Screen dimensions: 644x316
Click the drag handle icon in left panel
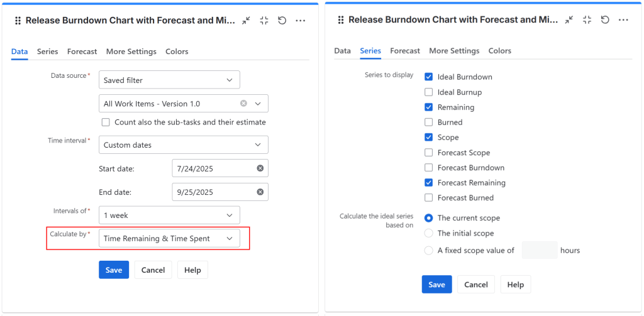click(x=18, y=21)
